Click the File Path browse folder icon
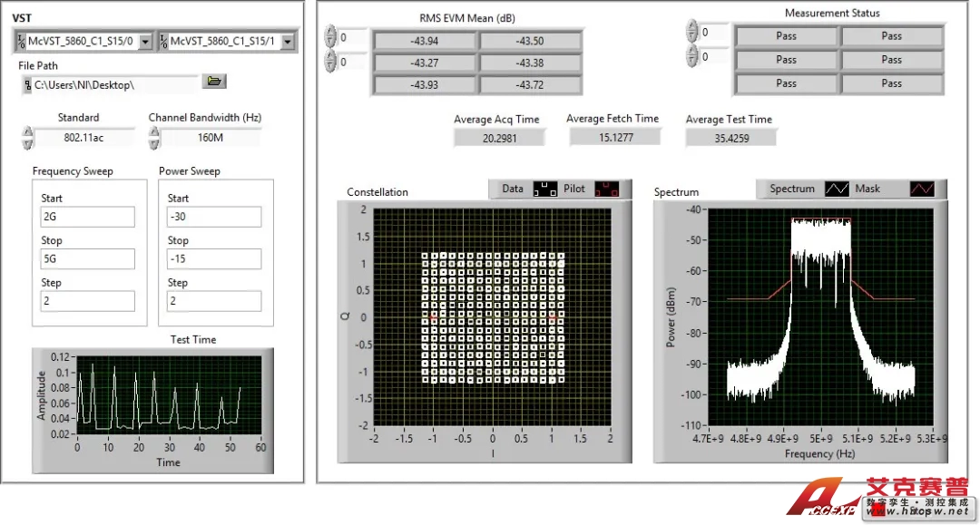This screenshot has height=525, width=980. tap(214, 82)
